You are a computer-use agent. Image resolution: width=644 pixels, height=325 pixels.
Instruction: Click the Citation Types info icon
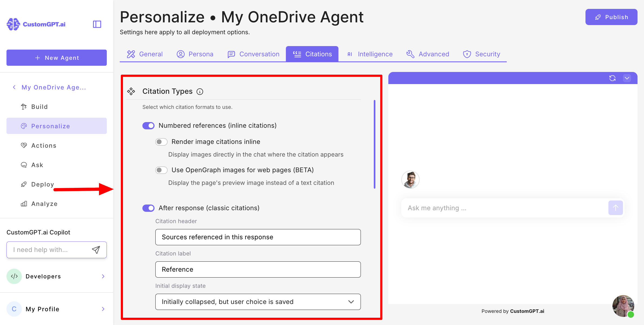[x=200, y=92]
